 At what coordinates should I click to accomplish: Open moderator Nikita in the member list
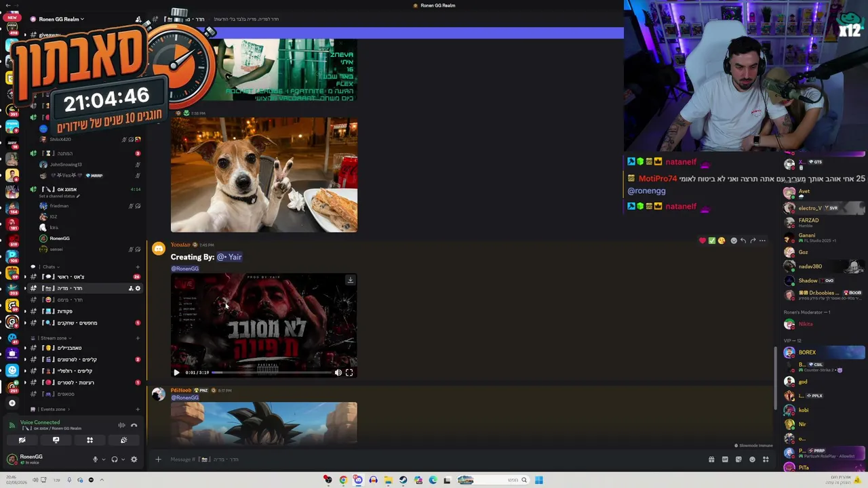tap(824, 324)
